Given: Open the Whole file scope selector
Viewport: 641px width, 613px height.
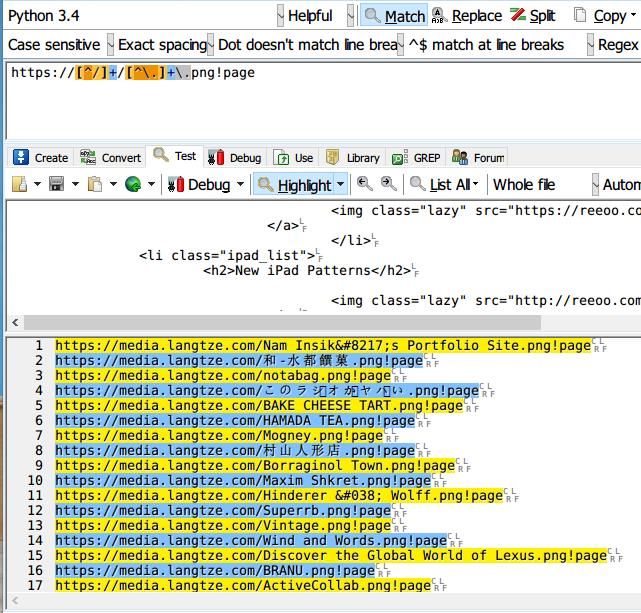Looking at the screenshot, I should point(524,184).
